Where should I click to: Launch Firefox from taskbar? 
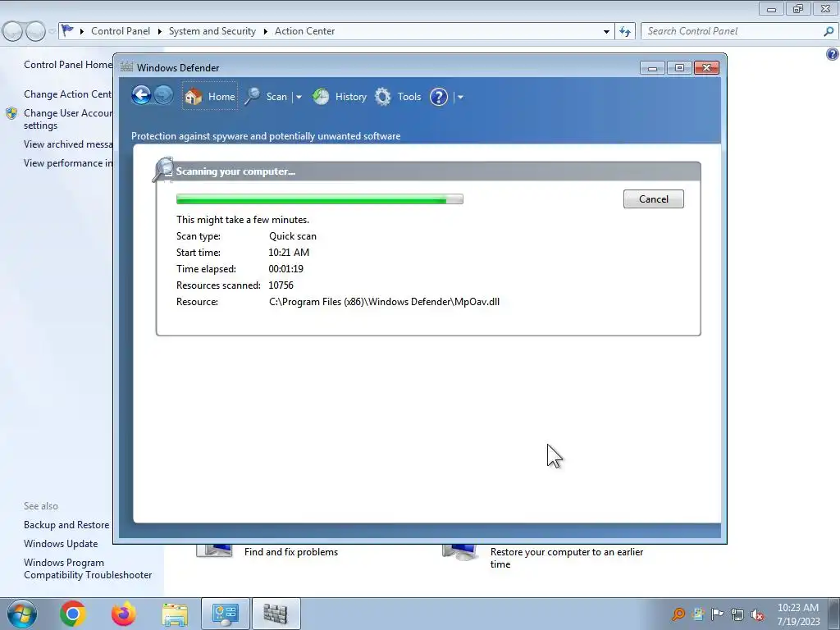pos(124,614)
